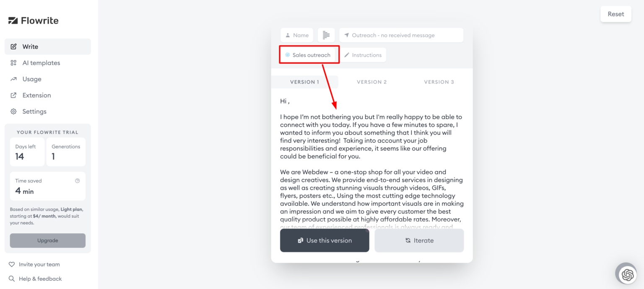Screen dimensions: 644x289
Task: Click the Name recipient field
Action: tap(297, 35)
